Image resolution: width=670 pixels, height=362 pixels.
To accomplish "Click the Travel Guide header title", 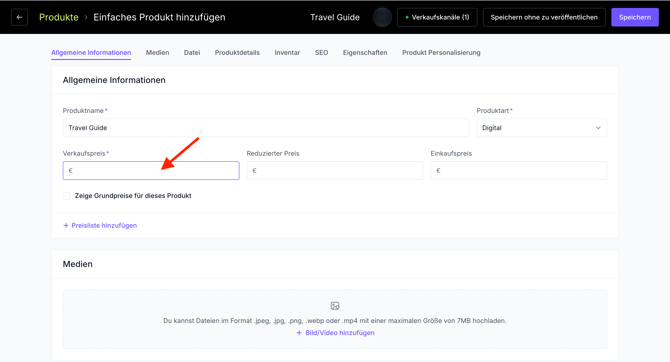I will tap(335, 18).
